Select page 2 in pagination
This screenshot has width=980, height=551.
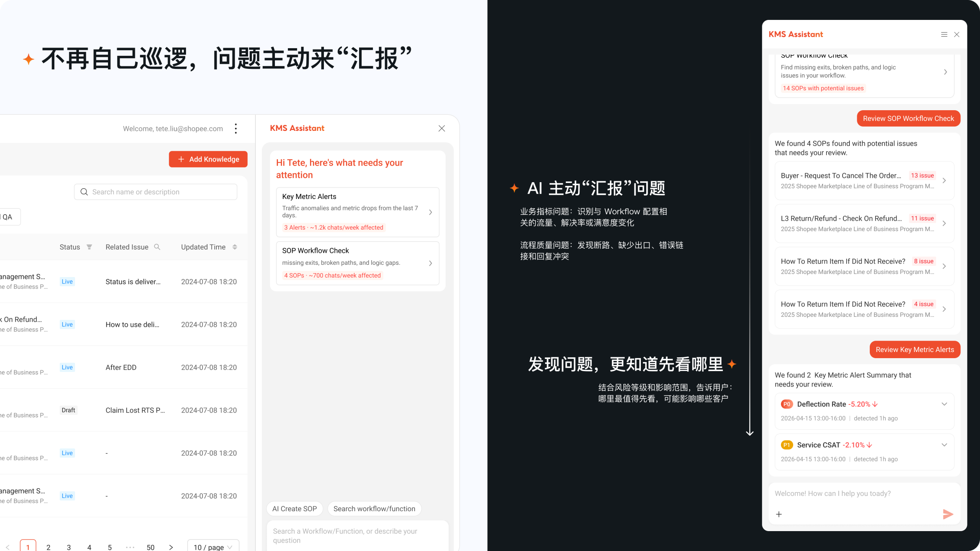[48, 547]
